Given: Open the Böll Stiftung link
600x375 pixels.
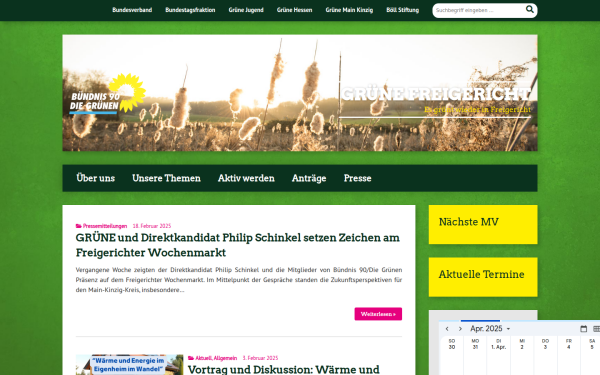Looking at the screenshot, I should 403,10.
